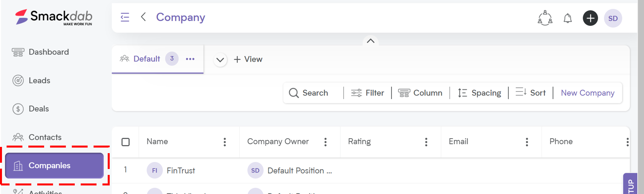Click the Company page title
The width and height of the screenshot is (644, 194).
[x=181, y=17]
